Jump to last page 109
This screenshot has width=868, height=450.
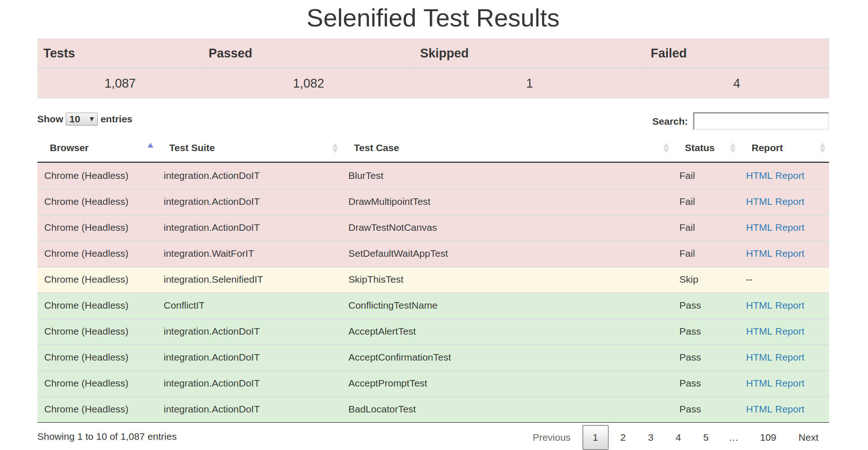(768, 437)
